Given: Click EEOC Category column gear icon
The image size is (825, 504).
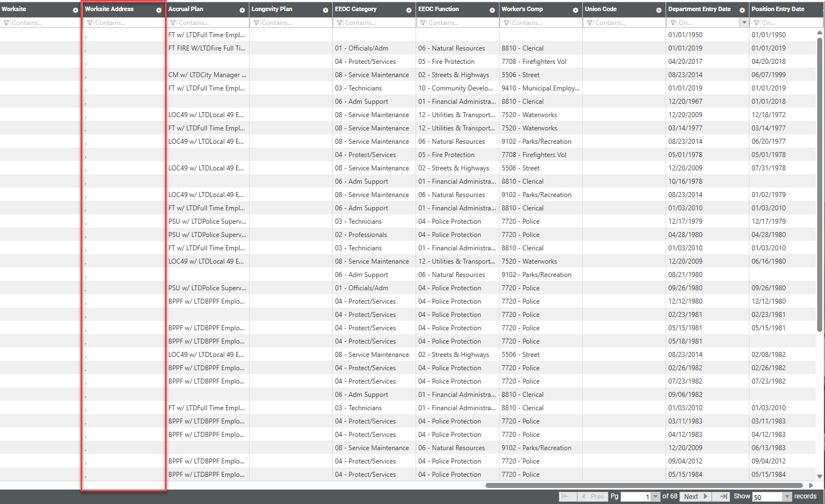Looking at the screenshot, I should [x=409, y=10].
